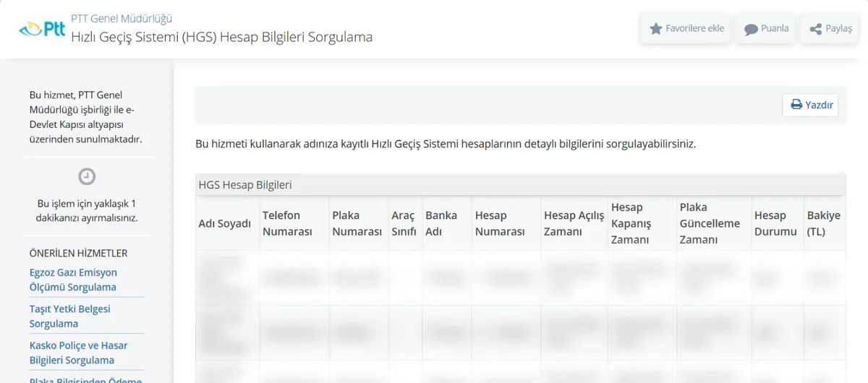
Task: Print the page with Yazdır button
Action: pyautogui.click(x=810, y=105)
